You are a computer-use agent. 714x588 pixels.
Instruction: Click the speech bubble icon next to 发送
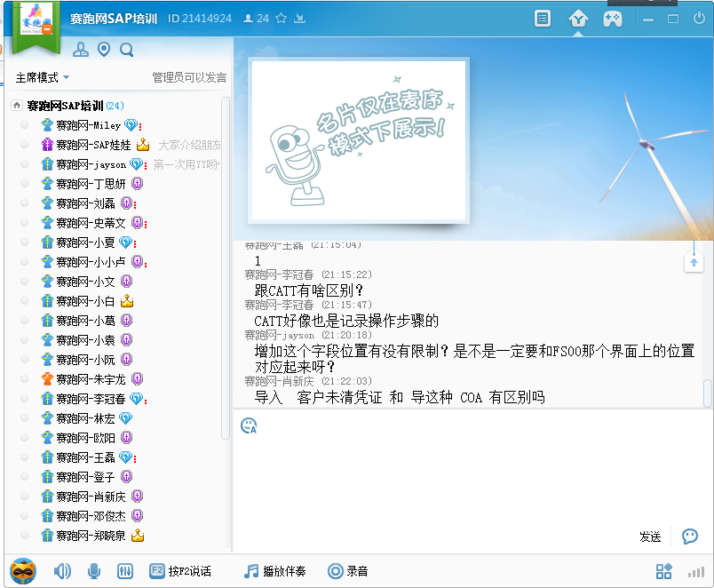coord(689,536)
